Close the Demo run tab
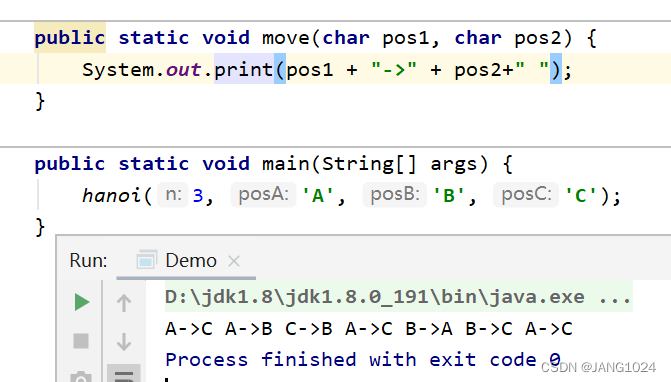 tap(234, 261)
